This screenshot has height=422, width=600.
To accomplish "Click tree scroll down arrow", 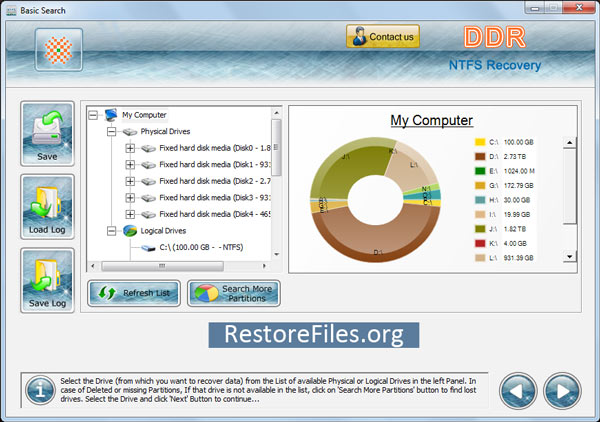I will coord(276,254).
